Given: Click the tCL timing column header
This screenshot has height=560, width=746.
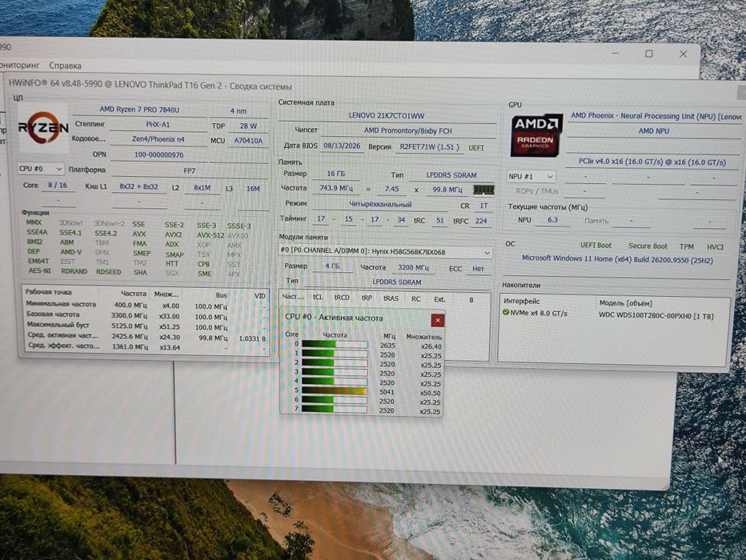Looking at the screenshot, I should tap(318, 298).
